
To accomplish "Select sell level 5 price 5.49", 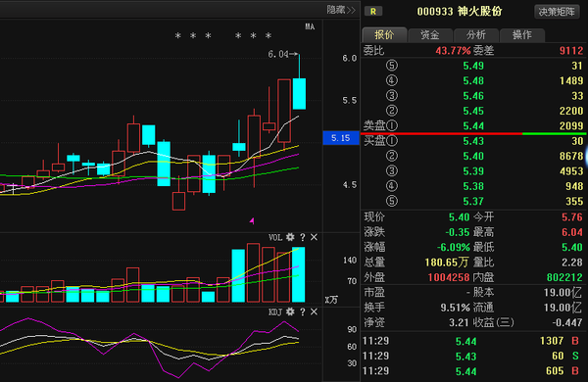I will (x=473, y=66).
